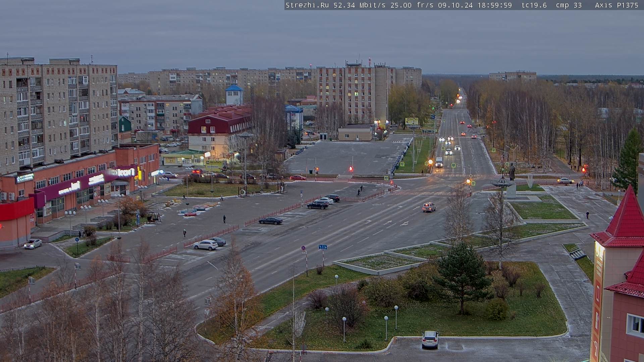Click the 18:59:59 timestamp
This screenshot has height=362, width=644.
point(494,5)
